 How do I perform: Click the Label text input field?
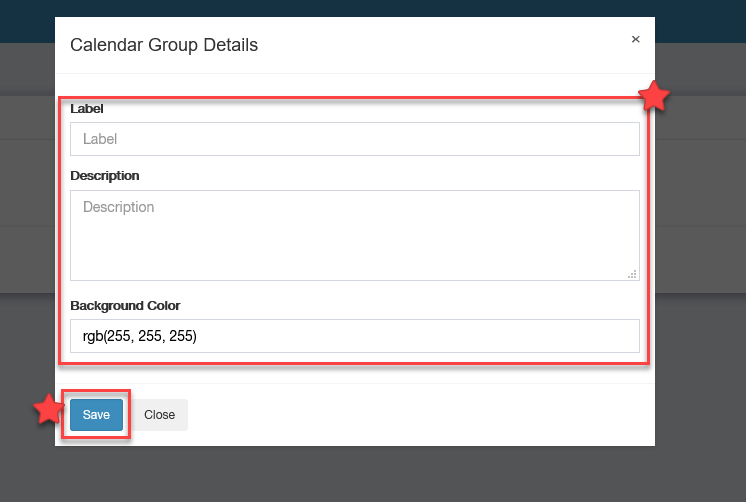[354, 139]
